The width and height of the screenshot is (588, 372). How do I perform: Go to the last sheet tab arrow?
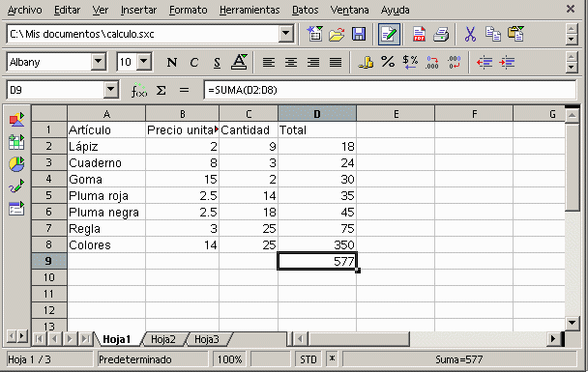click(85, 339)
